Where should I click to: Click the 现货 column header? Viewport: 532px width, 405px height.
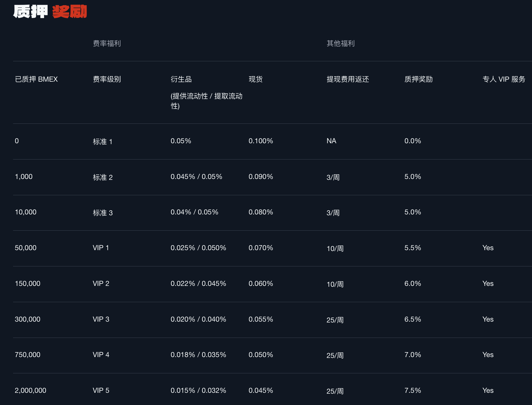pyautogui.click(x=256, y=79)
